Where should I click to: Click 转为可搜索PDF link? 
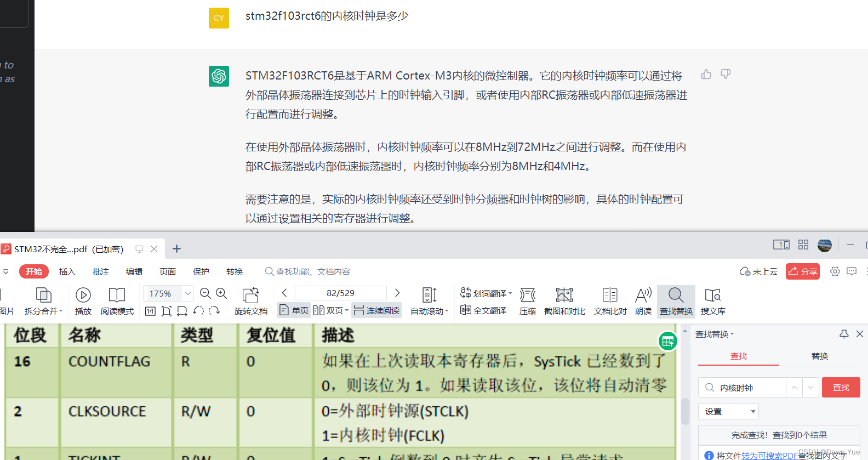[769, 456]
